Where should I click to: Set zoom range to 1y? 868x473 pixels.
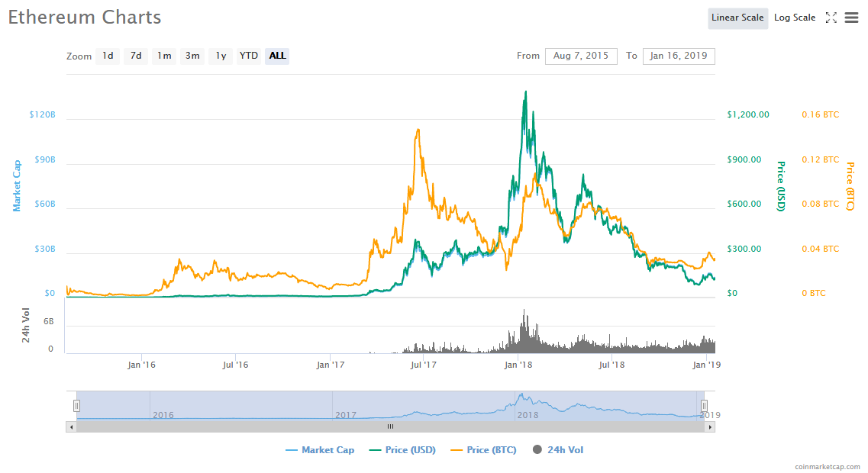(x=221, y=56)
